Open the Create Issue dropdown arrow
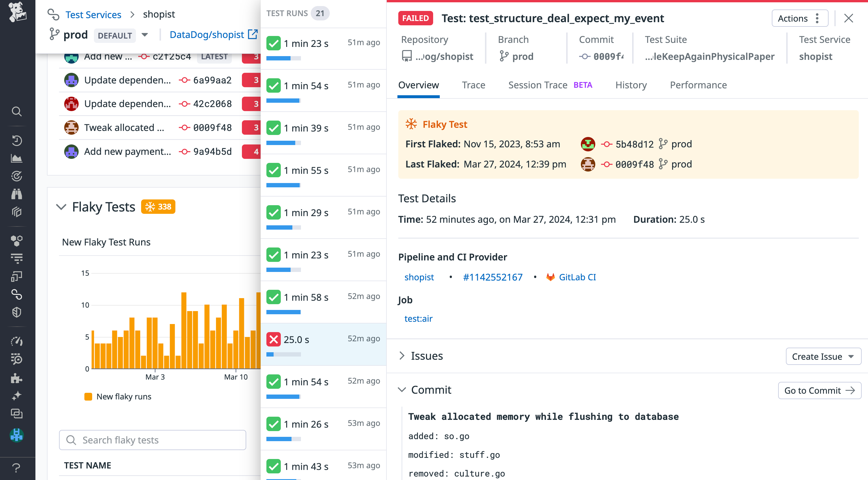Viewport: 868px width, 480px height. click(x=852, y=357)
